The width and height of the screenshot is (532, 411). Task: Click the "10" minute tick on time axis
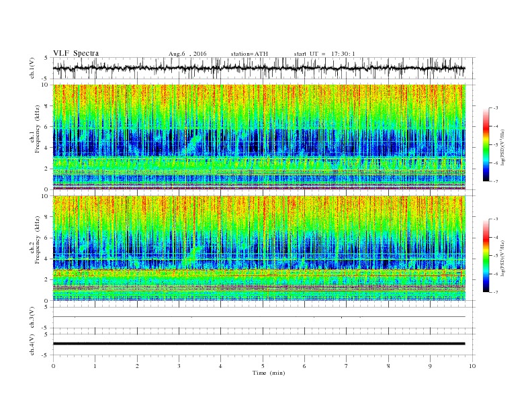point(472,366)
